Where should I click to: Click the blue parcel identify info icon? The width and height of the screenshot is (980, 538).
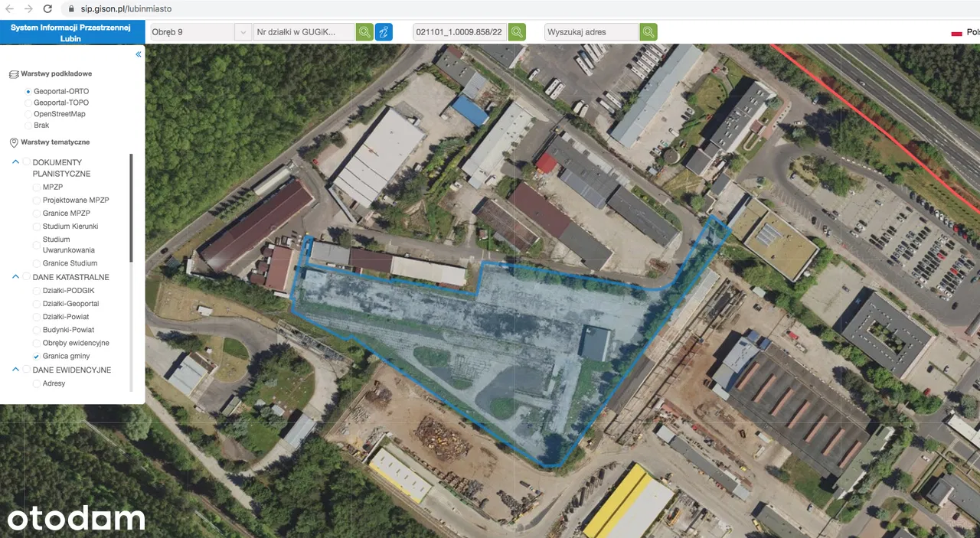click(x=384, y=32)
